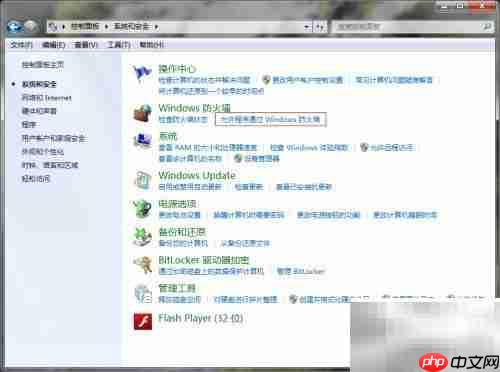Click 检查 Windows 体验指数 link
Viewport: 500px width, 372px height.
pyautogui.click(x=309, y=147)
